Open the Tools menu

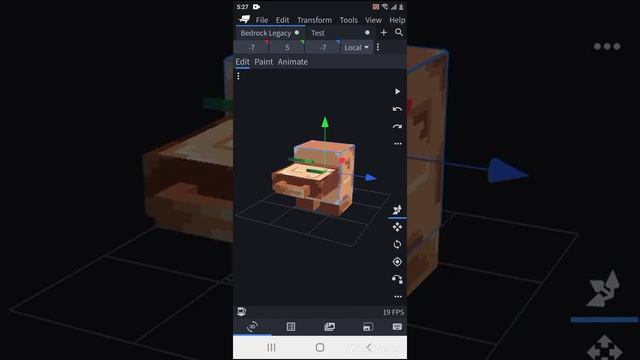[349, 20]
